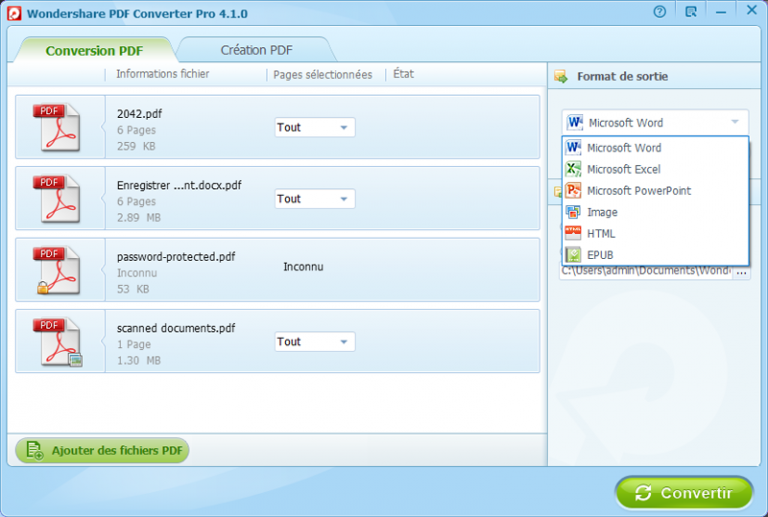
Task: Click the output folder browse ellipsis button
Action: pos(742,271)
